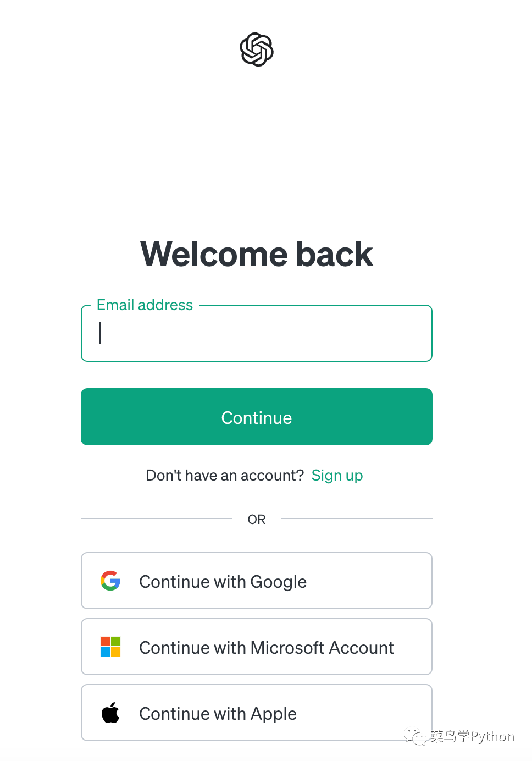The height and width of the screenshot is (761, 532).
Task: Click the 菜鸟学Python watermark text
Action: (472, 736)
